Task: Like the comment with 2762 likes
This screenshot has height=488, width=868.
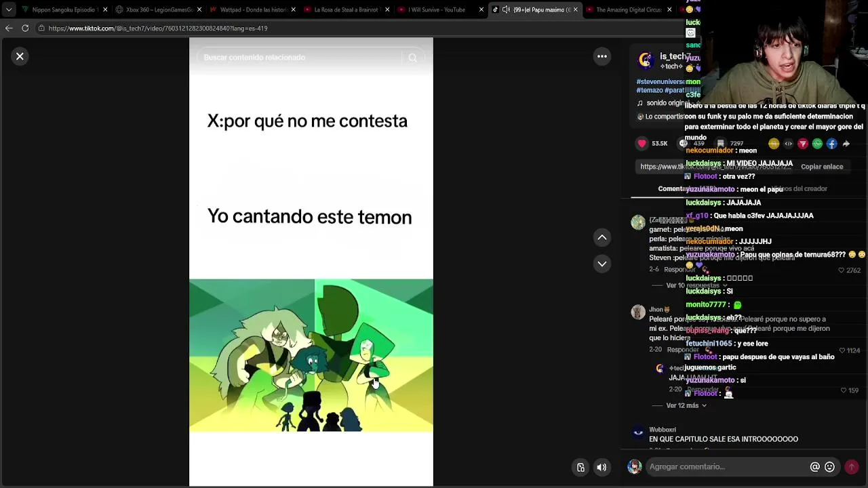Action: pyautogui.click(x=842, y=270)
